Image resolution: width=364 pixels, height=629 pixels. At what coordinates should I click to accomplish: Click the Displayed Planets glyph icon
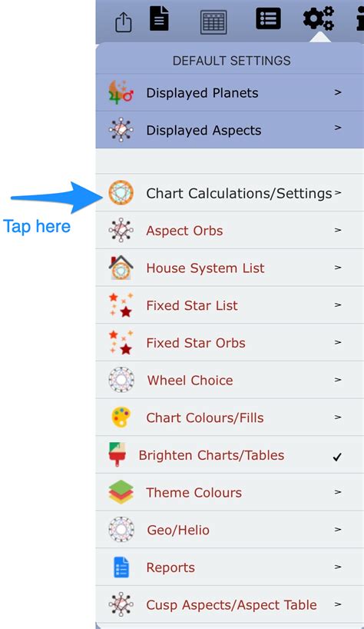click(x=121, y=93)
